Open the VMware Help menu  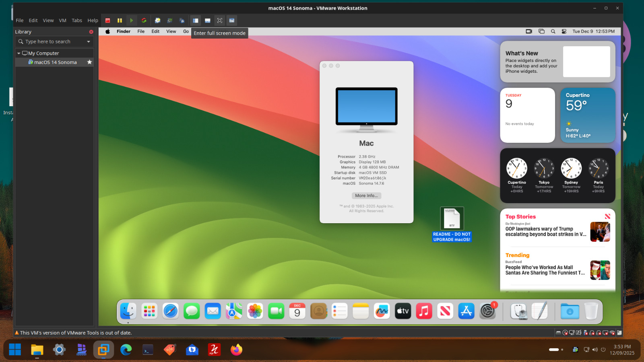click(x=93, y=21)
